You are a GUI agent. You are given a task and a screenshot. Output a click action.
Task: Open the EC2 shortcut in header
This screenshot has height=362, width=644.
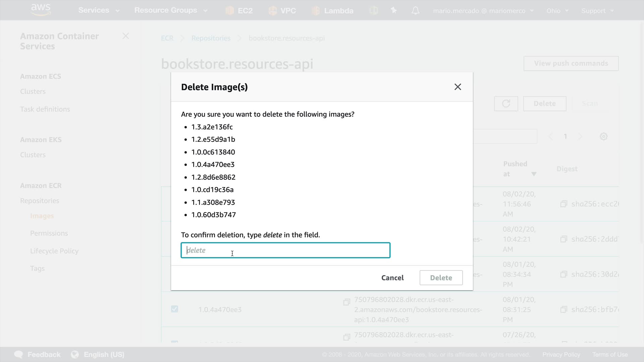pyautogui.click(x=239, y=11)
